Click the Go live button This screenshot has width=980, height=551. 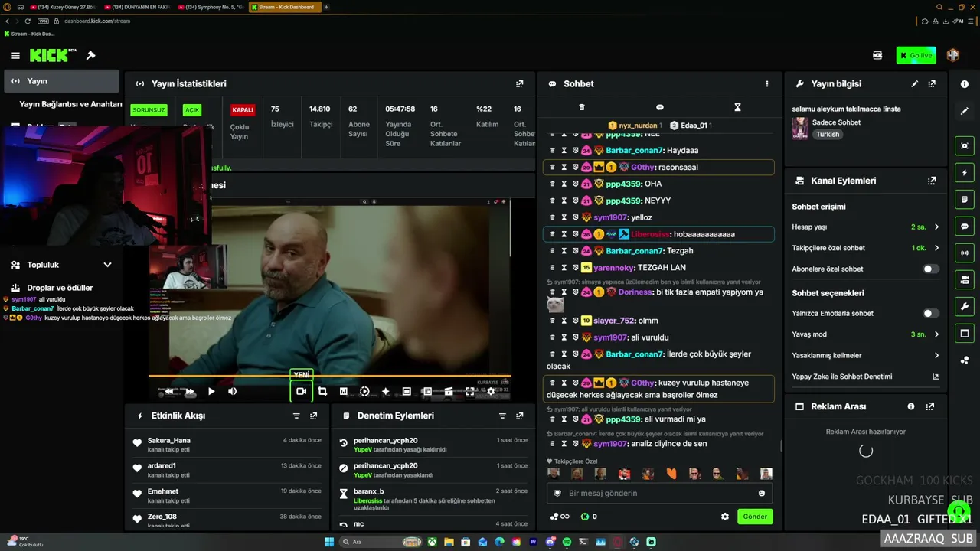coord(916,55)
